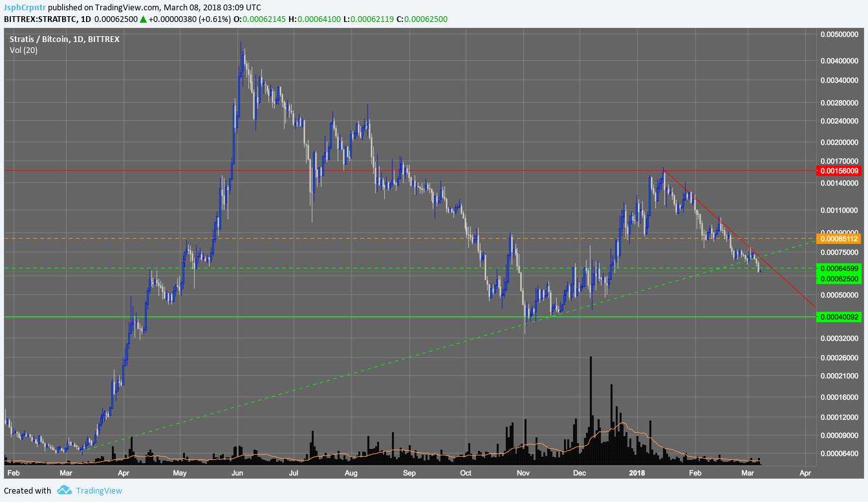Image resolution: width=868 pixels, height=502 pixels.
Task: Click the 0.00280000 price axis label
Action: (x=840, y=104)
